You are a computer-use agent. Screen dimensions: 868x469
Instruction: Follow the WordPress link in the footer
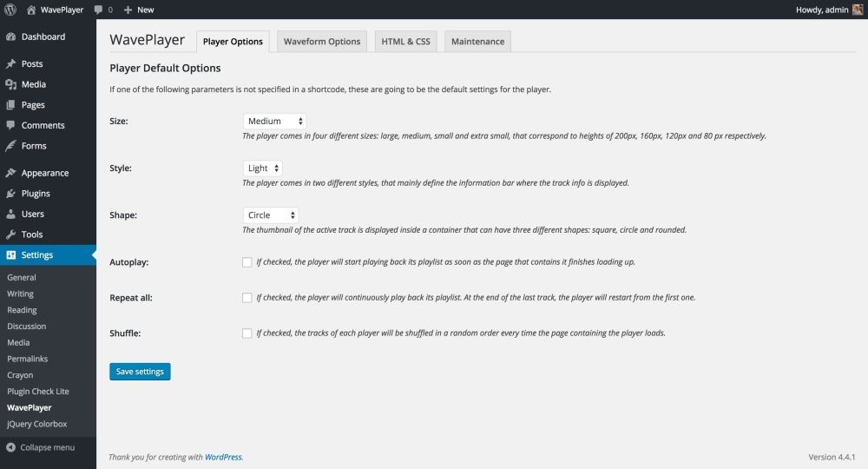[224, 457]
